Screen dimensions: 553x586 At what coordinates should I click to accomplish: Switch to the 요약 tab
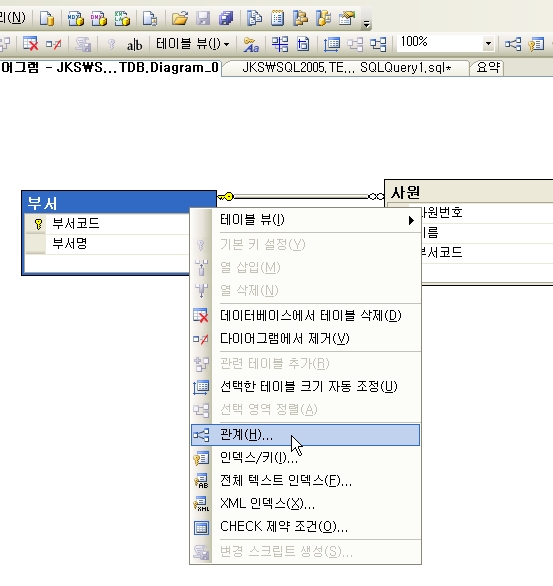[488, 68]
